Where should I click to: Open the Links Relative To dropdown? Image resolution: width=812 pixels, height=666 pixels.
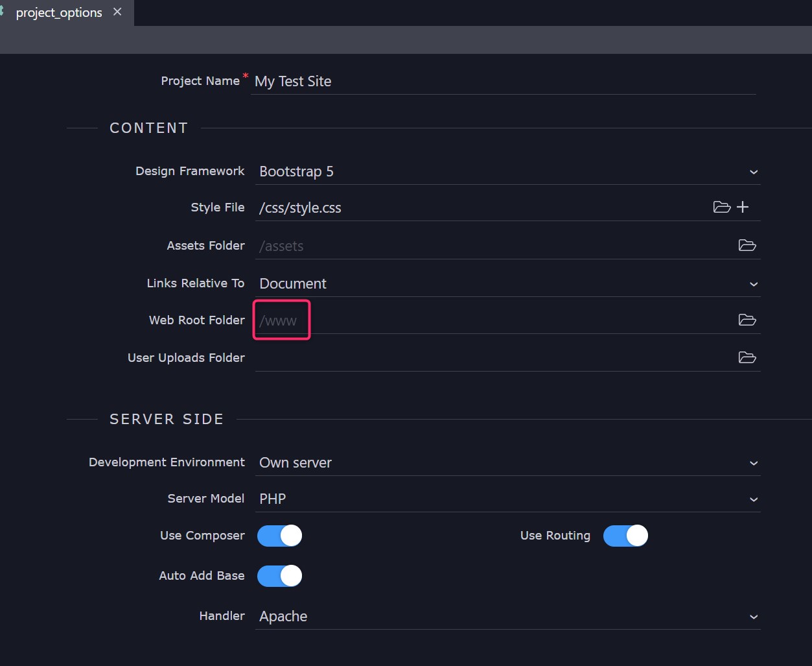pyautogui.click(x=507, y=284)
